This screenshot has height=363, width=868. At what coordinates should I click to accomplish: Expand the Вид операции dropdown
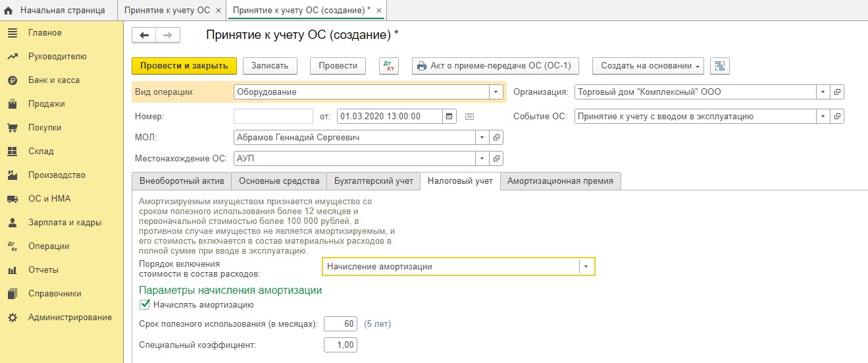[496, 92]
